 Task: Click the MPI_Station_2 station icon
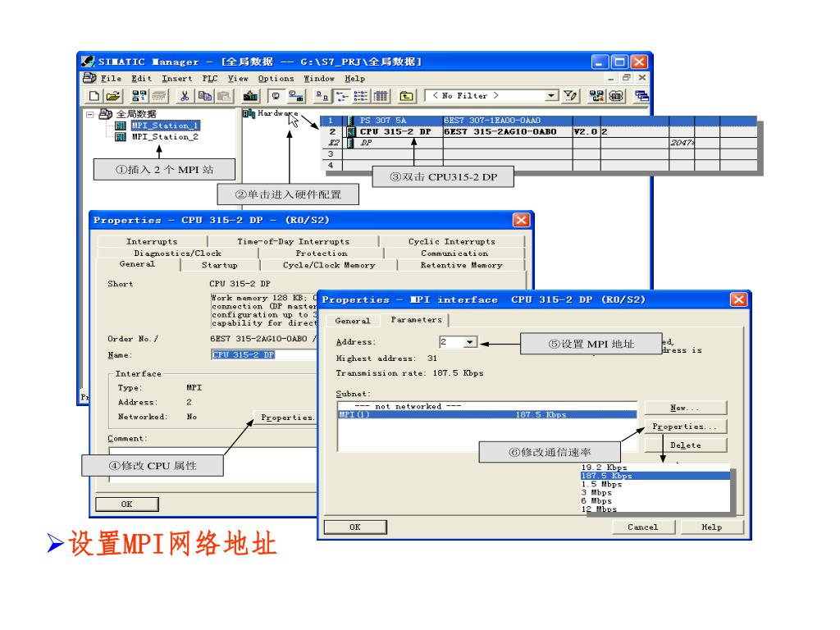[121, 137]
